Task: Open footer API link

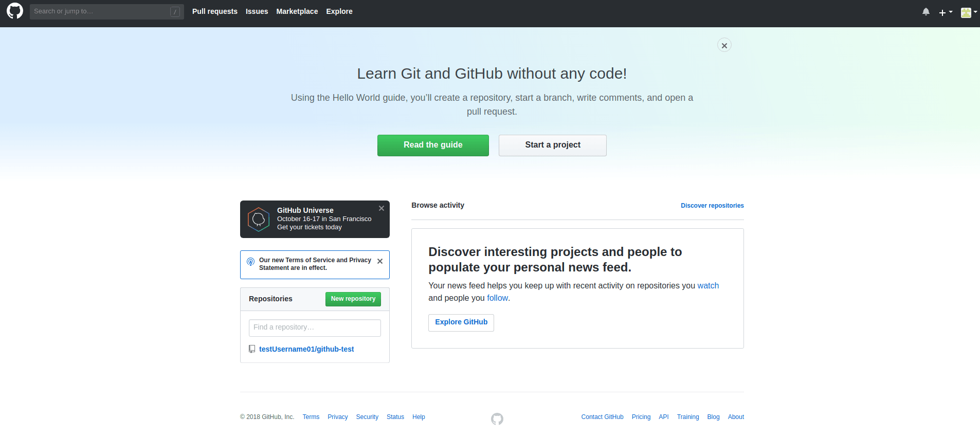Action: (x=664, y=417)
